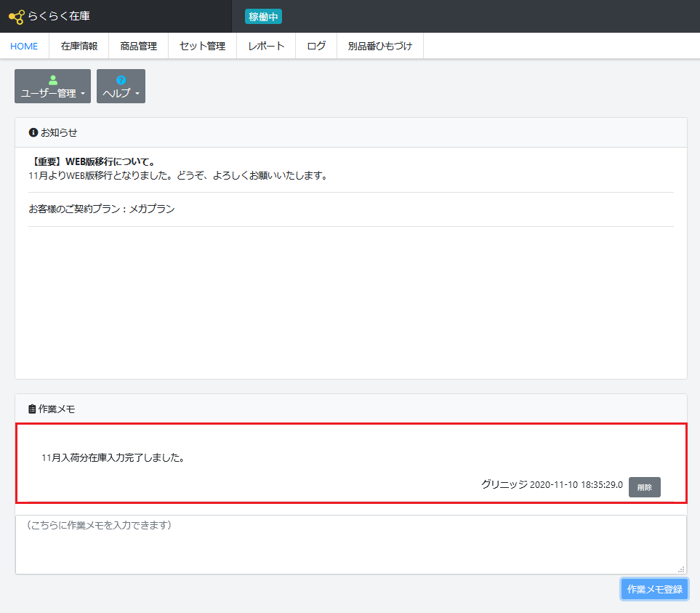This screenshot has height=613, width=700.
Task: Click the 11月よりWEB版移行となりました notice text
Action: click(x=179, y=175)
